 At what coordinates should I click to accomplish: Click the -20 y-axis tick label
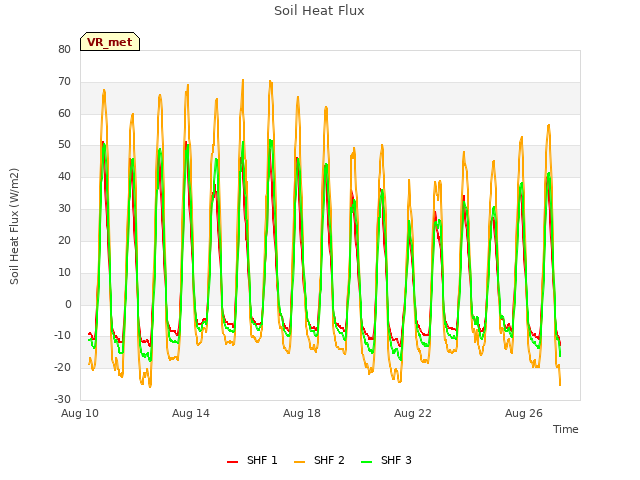point(62,367)
